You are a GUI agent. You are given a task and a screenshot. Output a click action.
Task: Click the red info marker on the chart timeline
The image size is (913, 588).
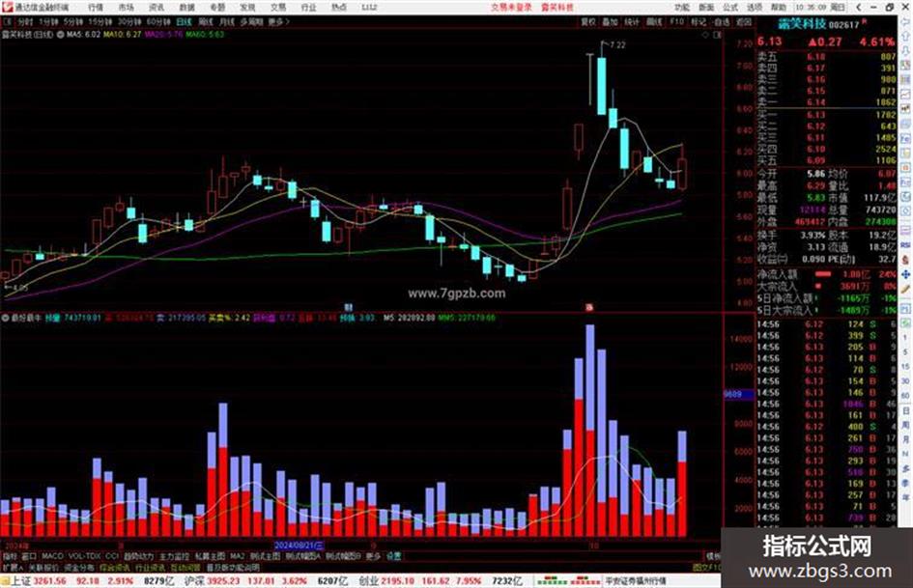pos(589,307)
